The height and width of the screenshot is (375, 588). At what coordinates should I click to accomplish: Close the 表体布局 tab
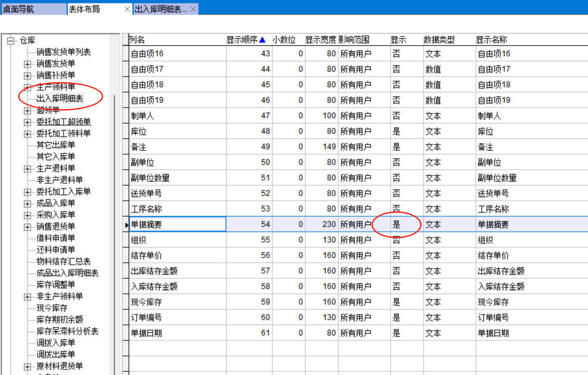(x=127, y=9)
